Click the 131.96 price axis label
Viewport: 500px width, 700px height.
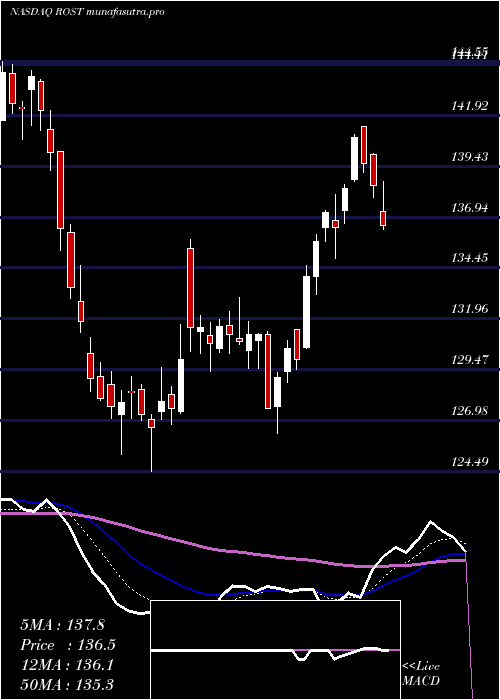tap(469, 309)
